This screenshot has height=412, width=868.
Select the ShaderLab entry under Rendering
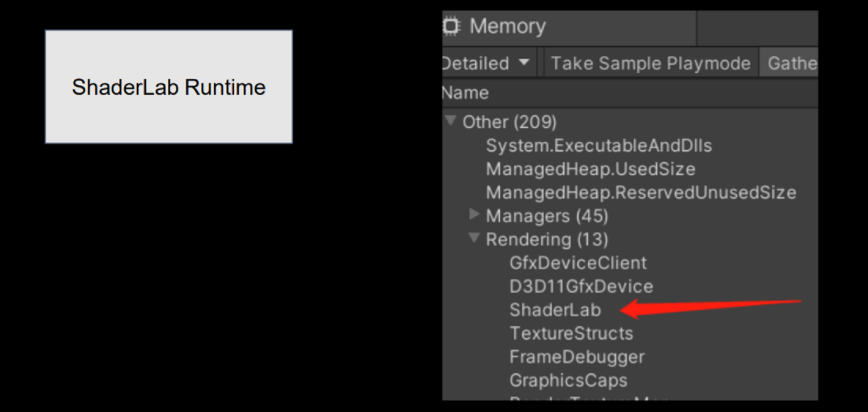[x=555, y=310]
